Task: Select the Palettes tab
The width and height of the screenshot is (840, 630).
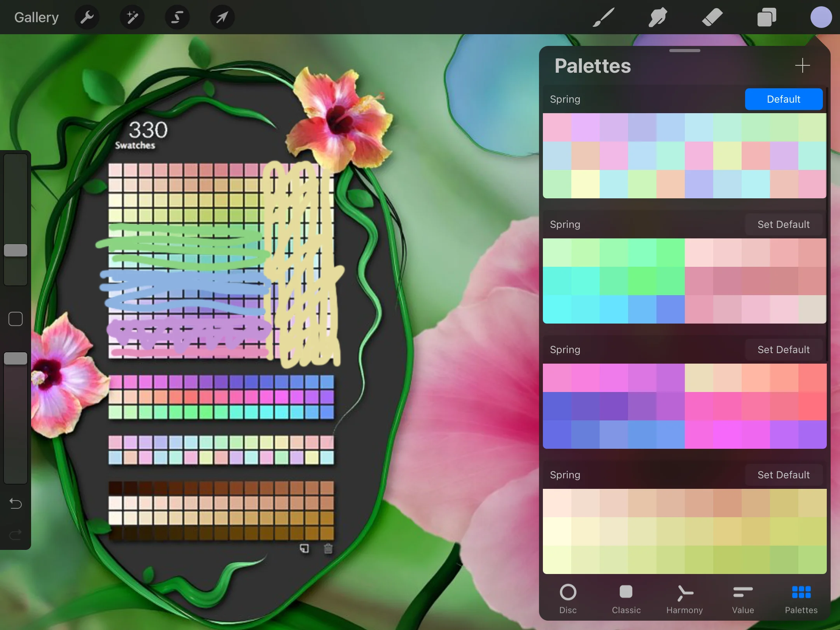Action: [x=801, y=599]
